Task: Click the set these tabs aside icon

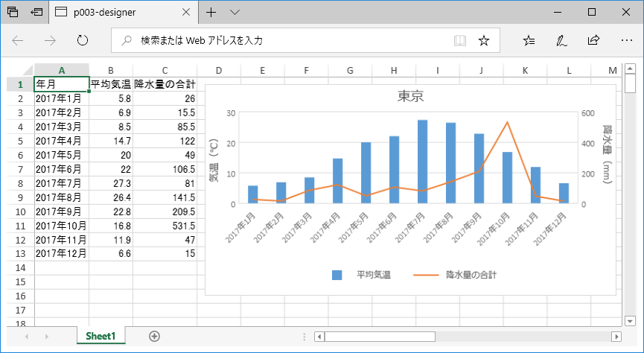Action: coord(36,12)
